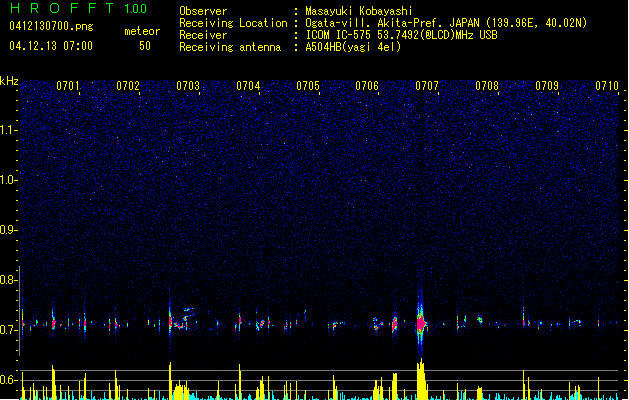Click the 0703 time marker
This screenshot has height=400, width=629.
188,86
